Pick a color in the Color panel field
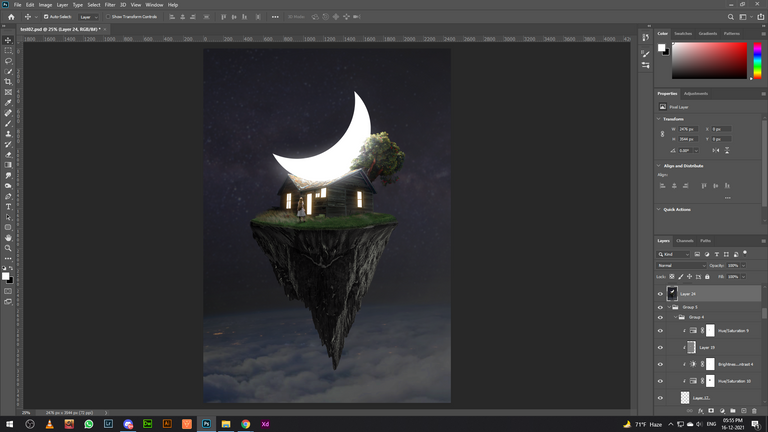 (x=709, y=60)
